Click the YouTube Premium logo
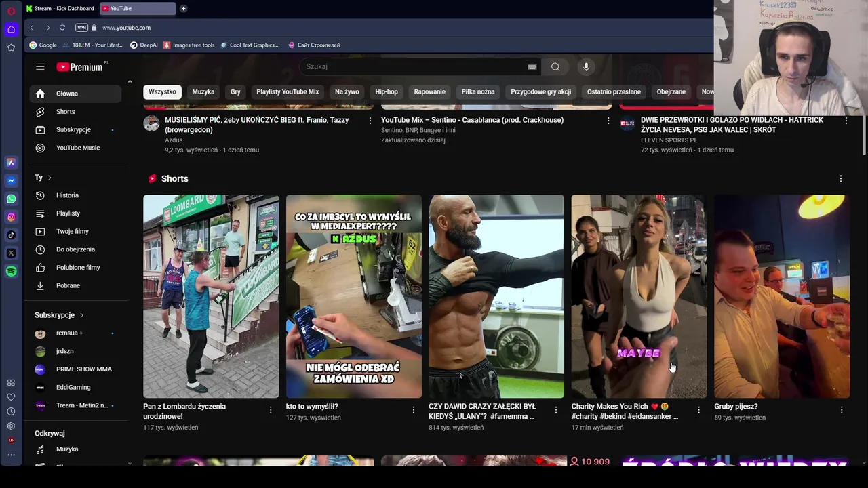Screen dimensions: 868x488 80,66
